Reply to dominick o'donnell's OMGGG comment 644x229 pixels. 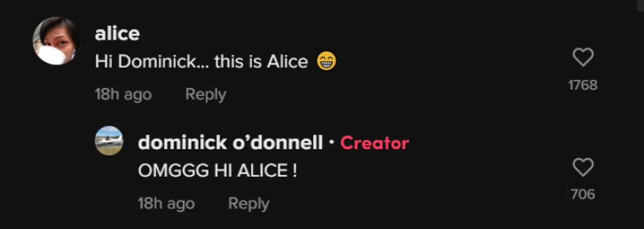248,204
